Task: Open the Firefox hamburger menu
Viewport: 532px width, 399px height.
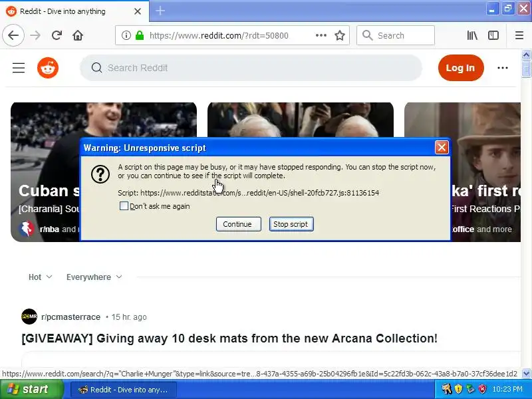Action: coord(519,35)
